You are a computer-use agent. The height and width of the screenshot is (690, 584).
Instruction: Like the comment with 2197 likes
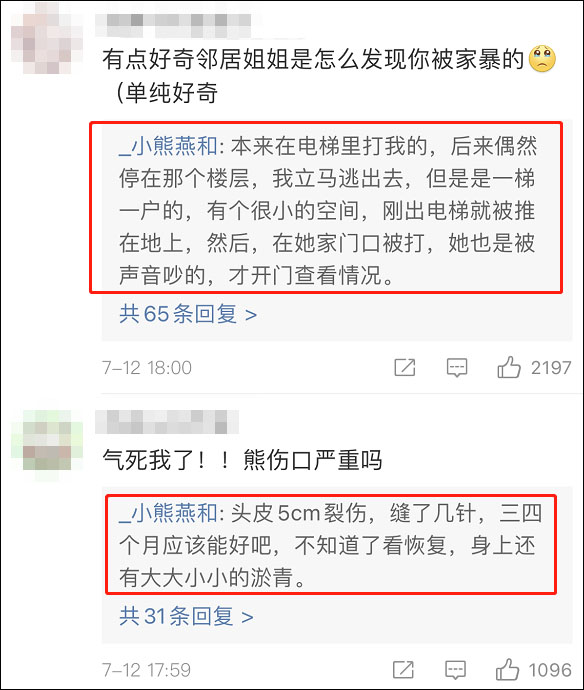509,367
